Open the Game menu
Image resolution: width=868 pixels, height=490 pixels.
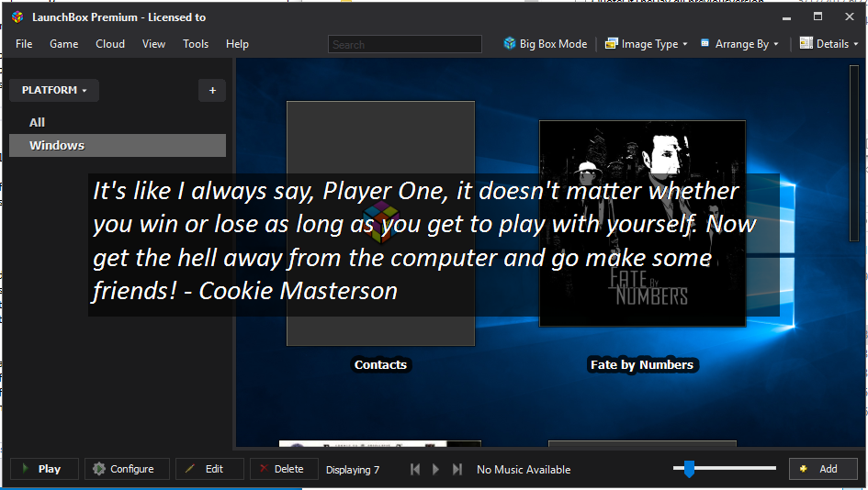63,44
